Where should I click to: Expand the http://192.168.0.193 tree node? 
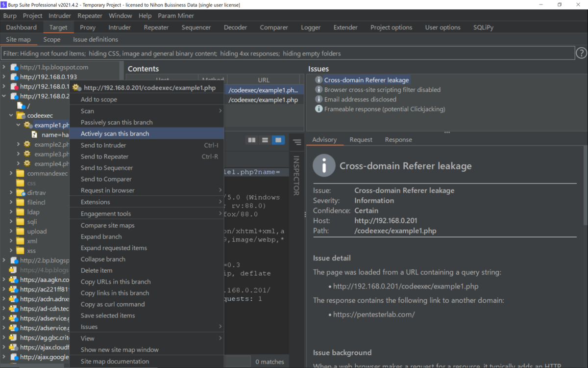pyautogui.click(x=4, y=77)
